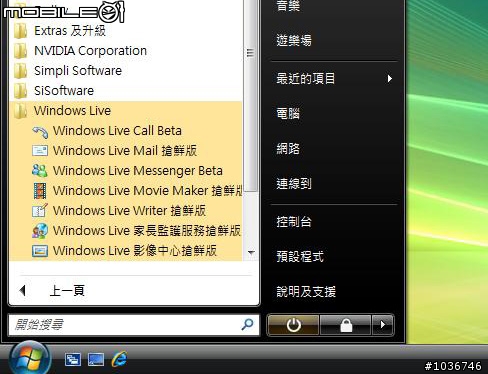The height and width of the screenshot is (374, 488).
Task: Click the programs list scrollbar thumb
Action: click(250, 95)
